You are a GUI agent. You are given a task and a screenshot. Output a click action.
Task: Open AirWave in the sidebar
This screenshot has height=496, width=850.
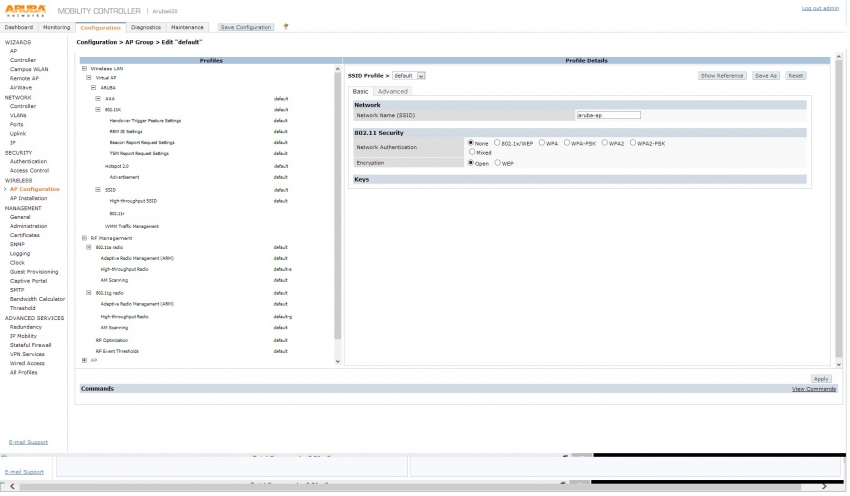21,87
